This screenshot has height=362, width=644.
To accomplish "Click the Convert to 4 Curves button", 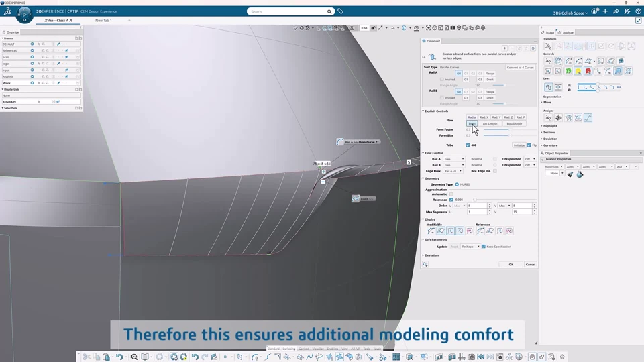I will [520, 67].
